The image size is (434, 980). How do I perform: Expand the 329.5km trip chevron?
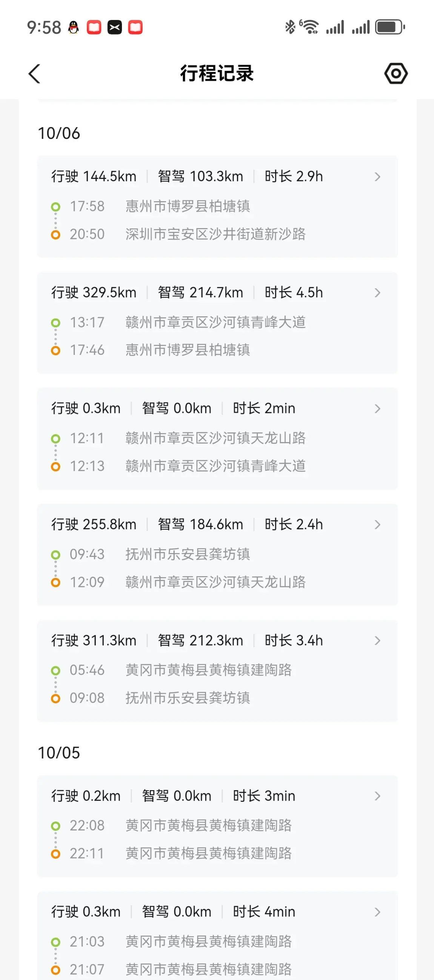(x=377, y=293)
